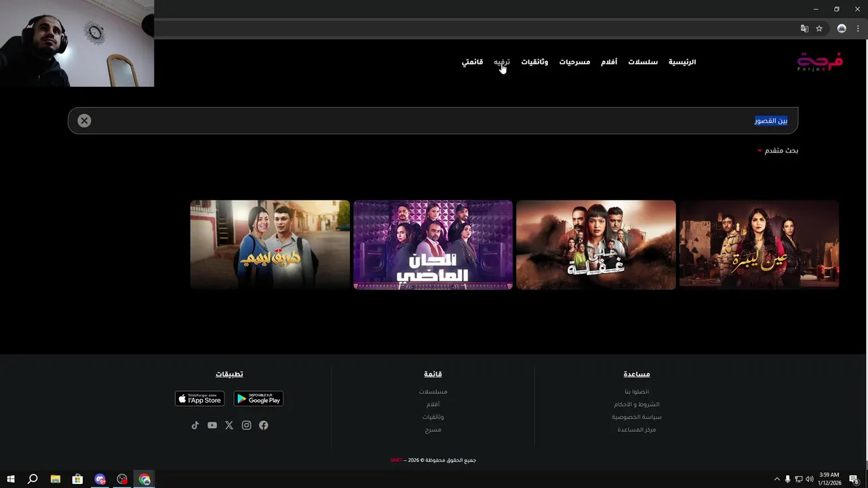The height and width of the screenshot is (488, 868).
Task: Click the سياسة الخصوصية footer link
Action: click(637, 417)
